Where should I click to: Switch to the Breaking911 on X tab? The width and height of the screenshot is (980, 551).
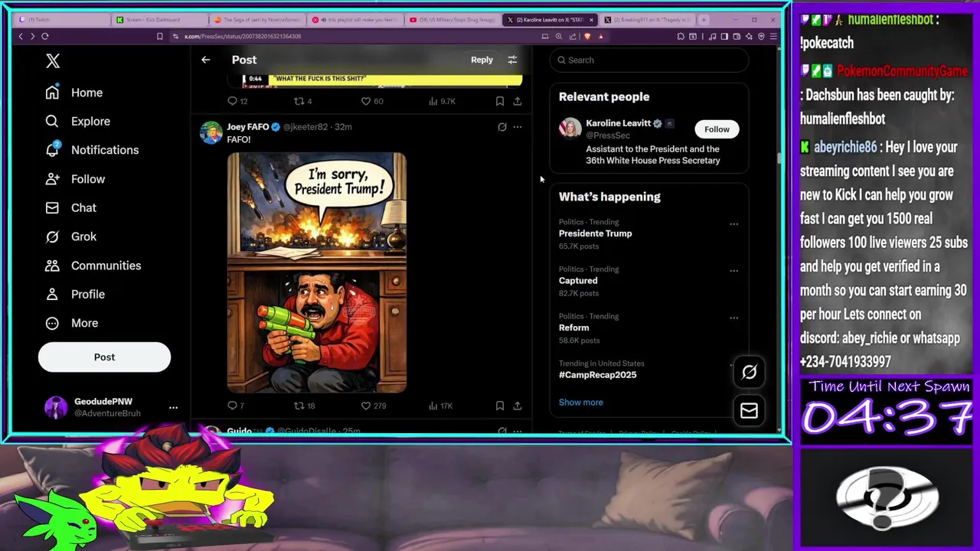point(647,20)
